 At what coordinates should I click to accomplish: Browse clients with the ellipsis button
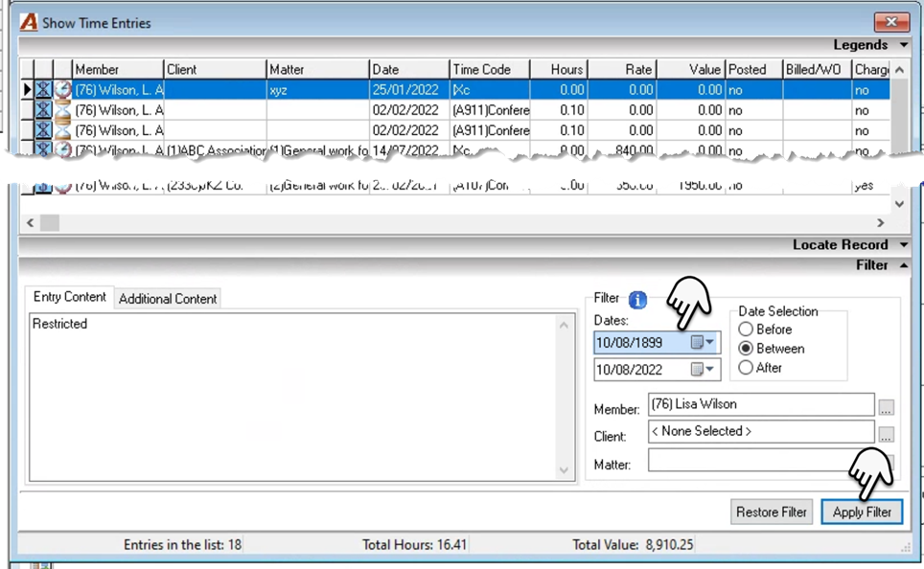tap(886, 434)
